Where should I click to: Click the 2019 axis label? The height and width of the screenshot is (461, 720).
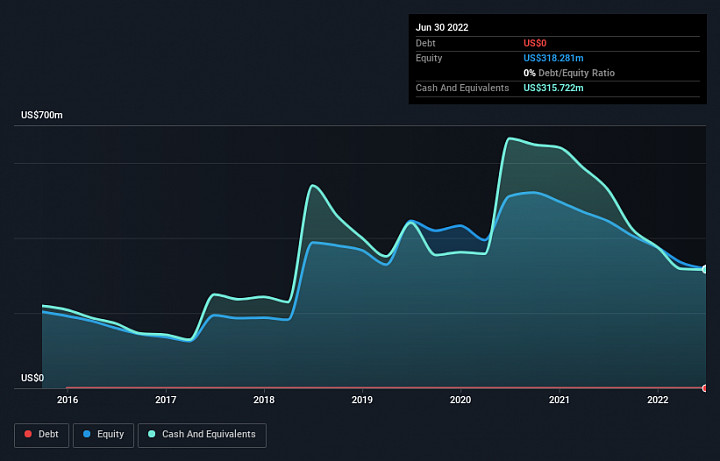362,400
